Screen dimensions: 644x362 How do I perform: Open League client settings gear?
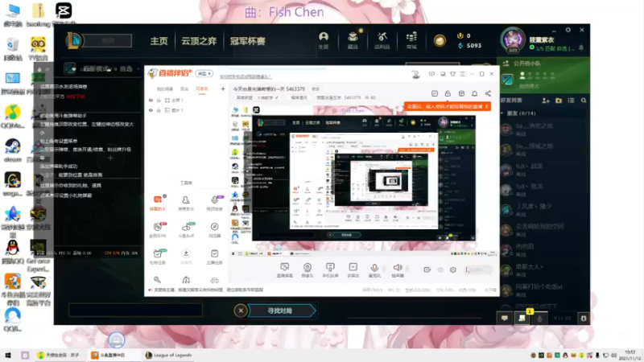click(568, 30)
